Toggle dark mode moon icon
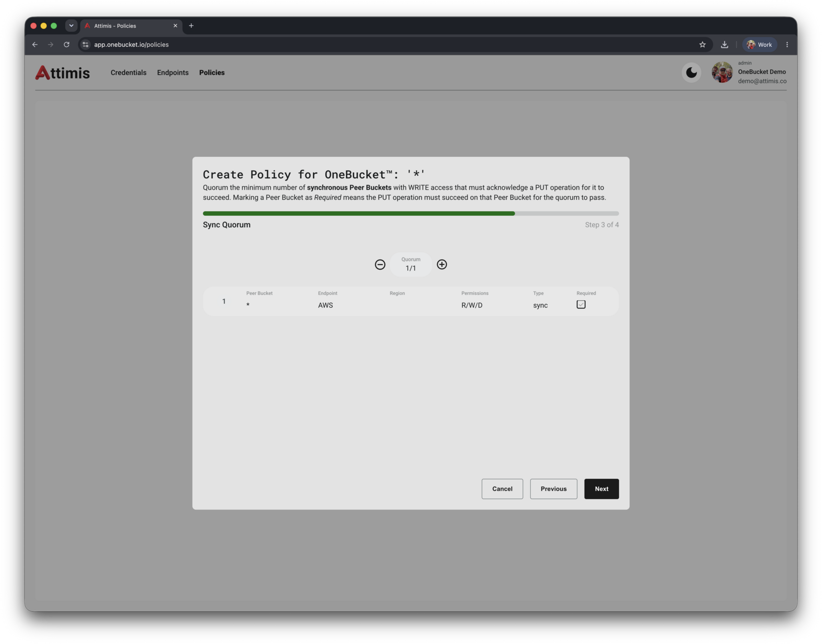Viewport: 822px width, 644px height. (x=692, y=72)
